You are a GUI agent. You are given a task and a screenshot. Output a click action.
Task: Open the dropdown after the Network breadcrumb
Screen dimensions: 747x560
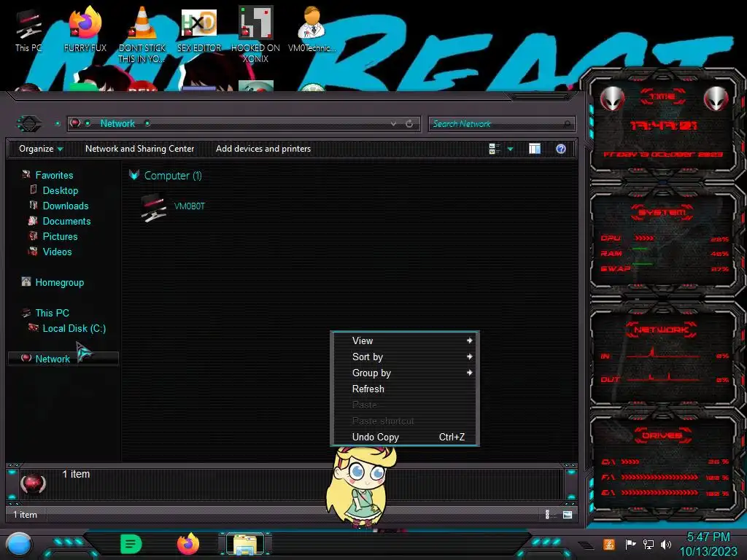(x=147, y=123)
